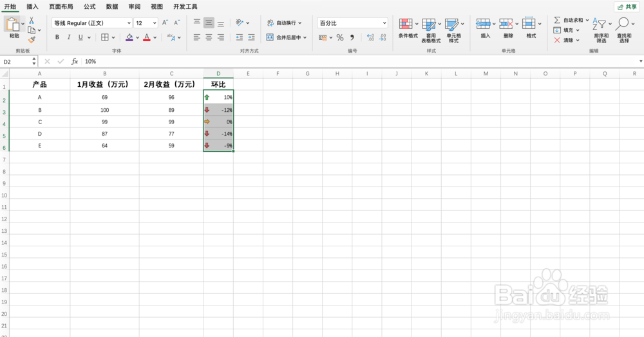Switch to Review (审阅) tab
The height and width of the screenshot is (337, 644).
[135, 6]
